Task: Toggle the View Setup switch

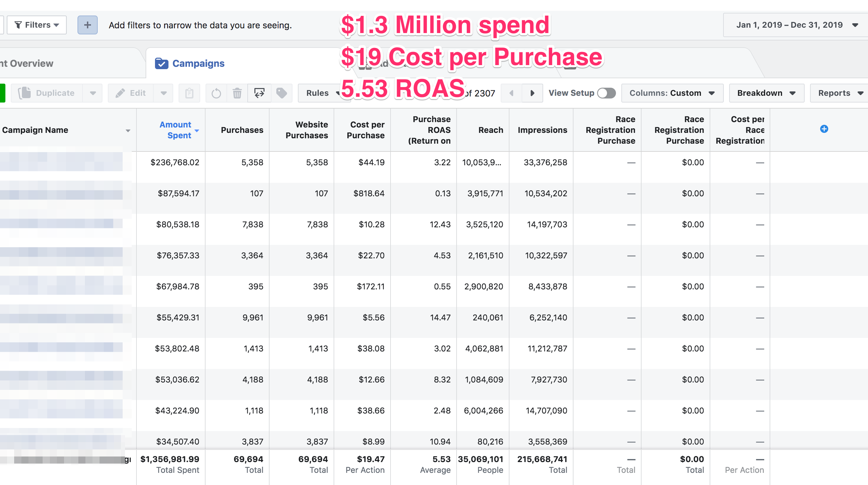Action: click(x=606, y=93)
